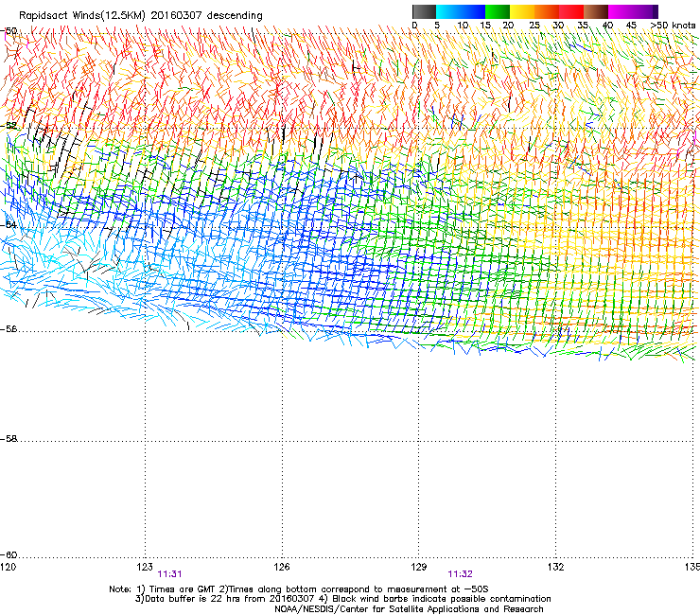Click the 'Note: 1) Times are GMT' line
Viewport: 700px width, 615px height.
(299, 589)
